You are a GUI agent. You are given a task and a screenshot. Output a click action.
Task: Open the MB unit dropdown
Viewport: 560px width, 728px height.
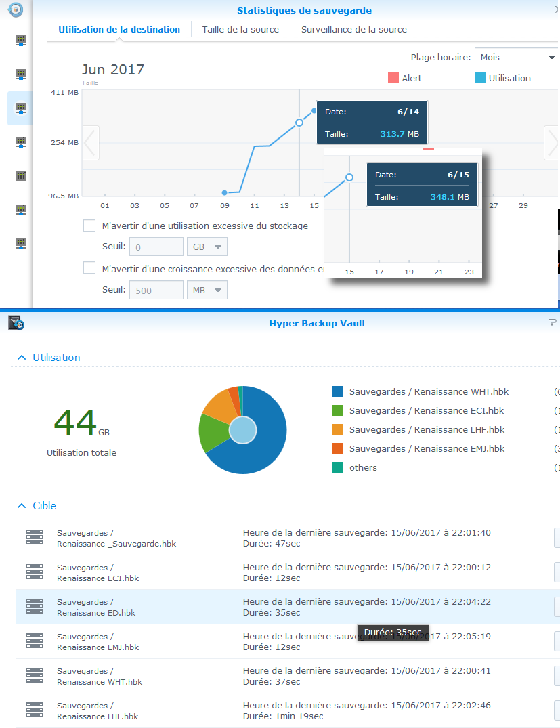(207, 290)
